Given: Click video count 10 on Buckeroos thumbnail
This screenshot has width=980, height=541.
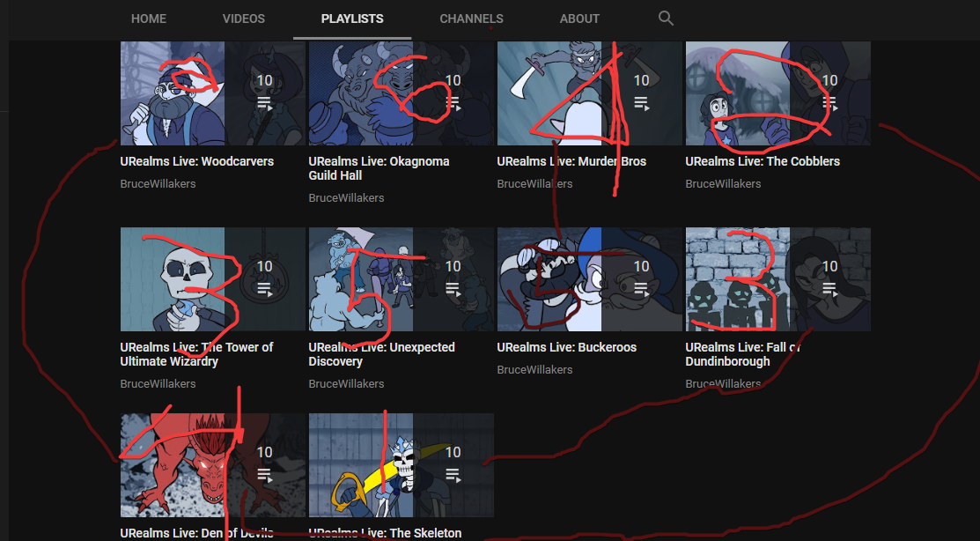Looking at the screenshot, I should (x=642, y=266).
